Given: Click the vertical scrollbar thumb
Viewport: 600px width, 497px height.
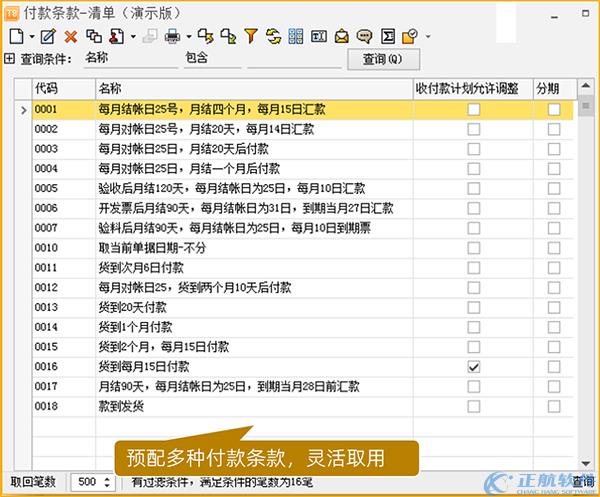Looking at the screenshot, I should (585, 105).
